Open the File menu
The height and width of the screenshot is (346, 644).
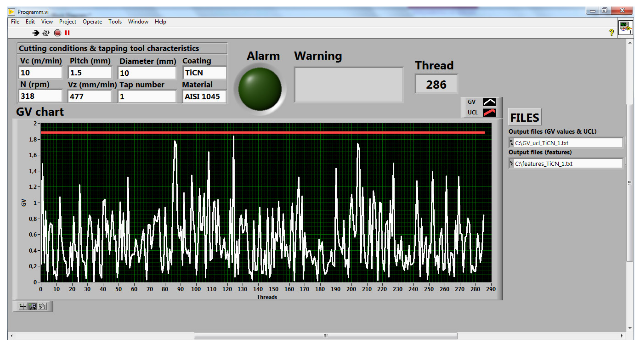pos(15,22)
